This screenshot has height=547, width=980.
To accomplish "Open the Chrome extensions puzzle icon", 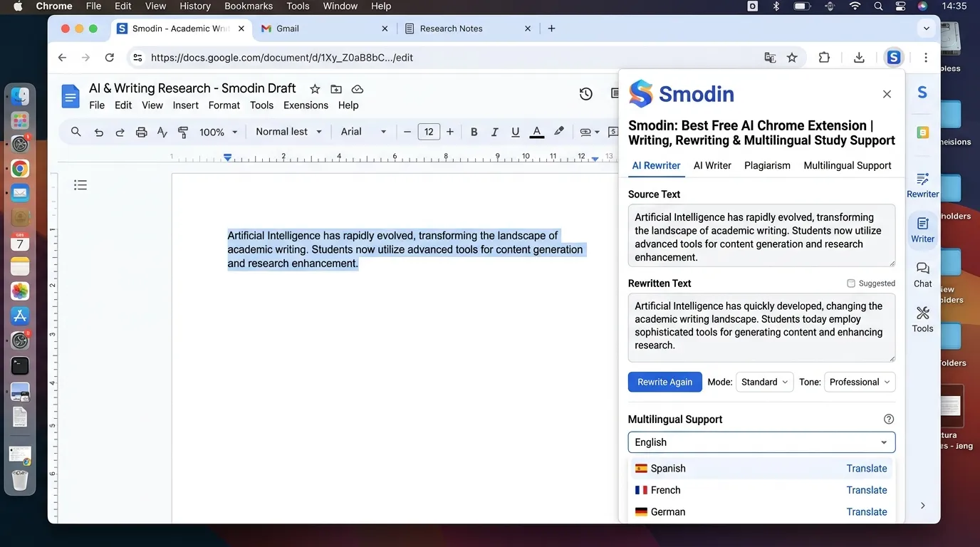I will point(824,58).
